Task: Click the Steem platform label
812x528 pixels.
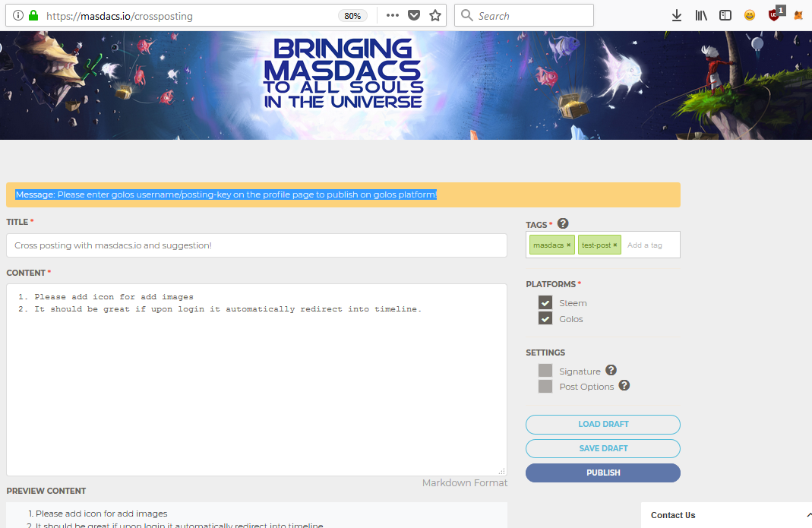Action: pos(573,303)
